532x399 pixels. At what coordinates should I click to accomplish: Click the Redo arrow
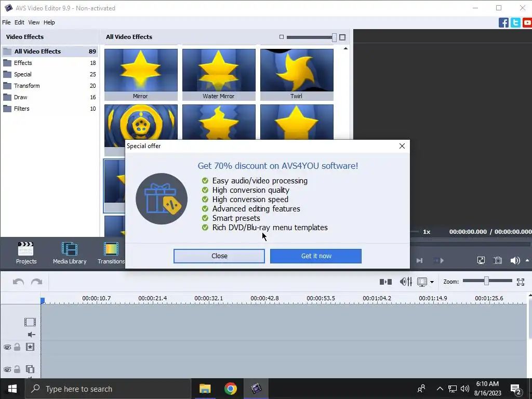(x=37, y=282)
